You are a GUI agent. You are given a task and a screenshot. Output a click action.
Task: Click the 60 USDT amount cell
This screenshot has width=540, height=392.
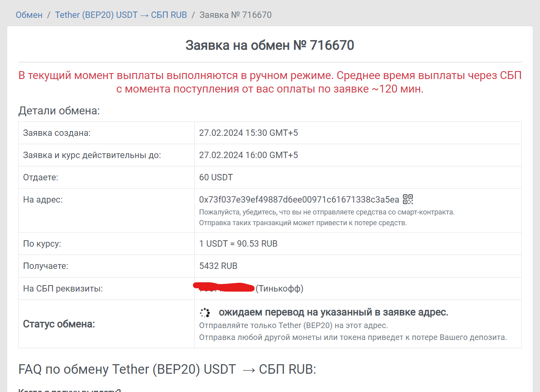tap(216, 178)
